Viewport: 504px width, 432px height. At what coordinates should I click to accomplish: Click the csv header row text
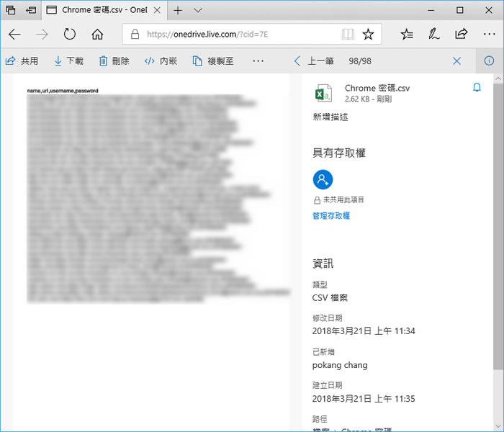click(63, 91)
